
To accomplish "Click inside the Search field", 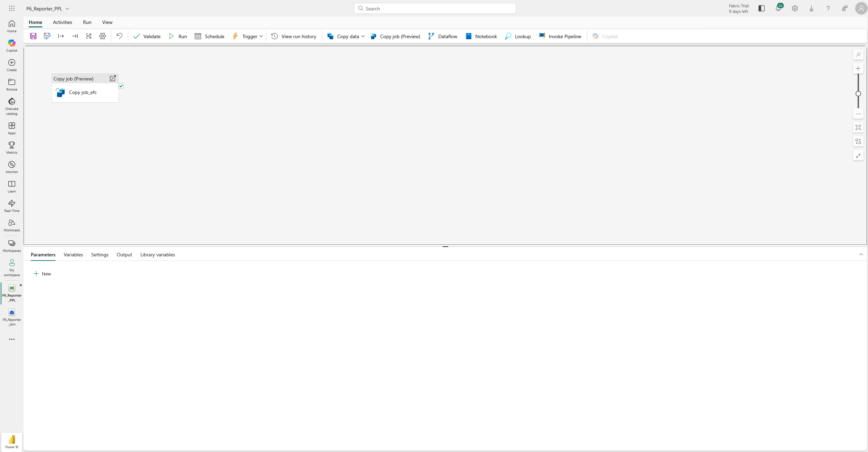I will [x=434, y=8].
